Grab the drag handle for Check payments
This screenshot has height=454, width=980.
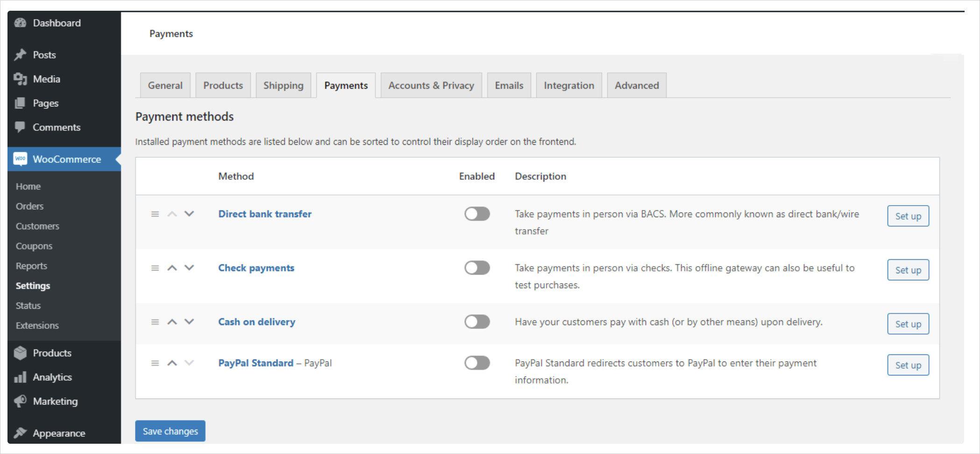coord(155,268)
